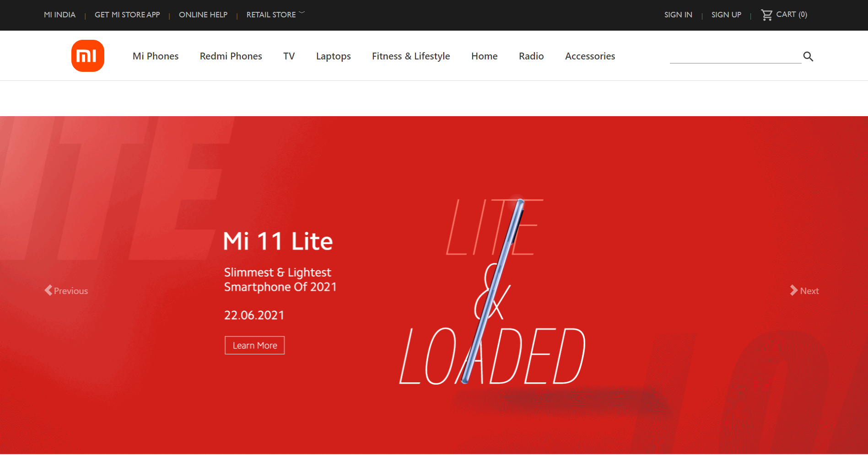Open the Radio section
Viewport: 868px width, 455px height.
(531, 56)
